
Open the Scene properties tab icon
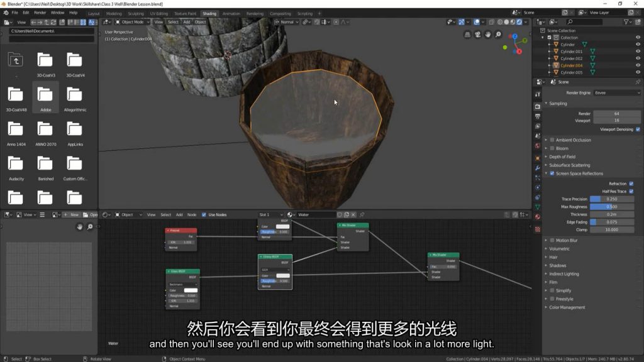pos(538,136)
